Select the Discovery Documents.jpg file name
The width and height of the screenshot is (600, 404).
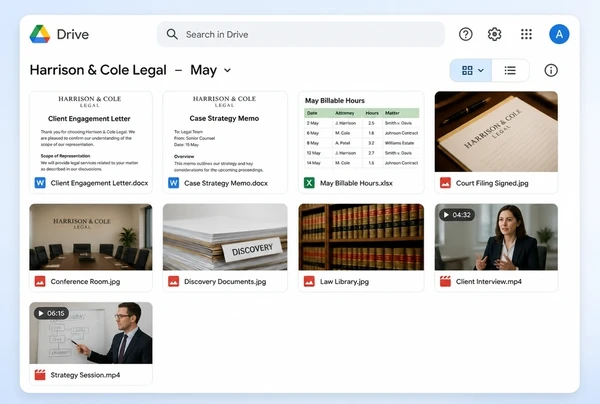pos(225,282)
